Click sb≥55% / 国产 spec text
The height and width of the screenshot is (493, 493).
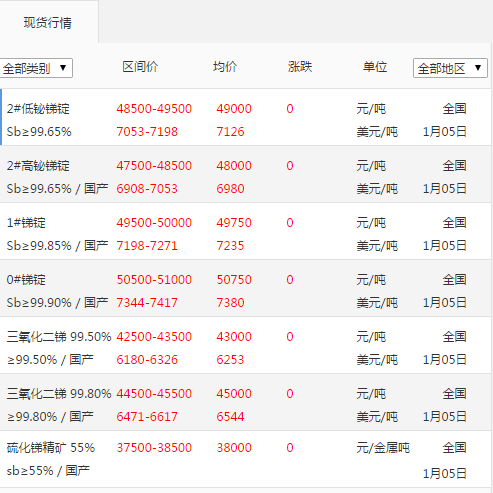[x=48, y=471]
